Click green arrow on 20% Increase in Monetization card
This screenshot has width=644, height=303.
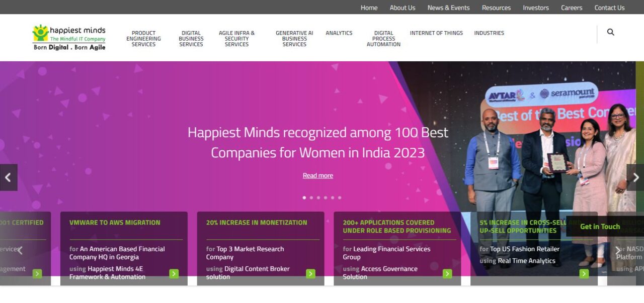pyautogui.click(x=311, y=274)
